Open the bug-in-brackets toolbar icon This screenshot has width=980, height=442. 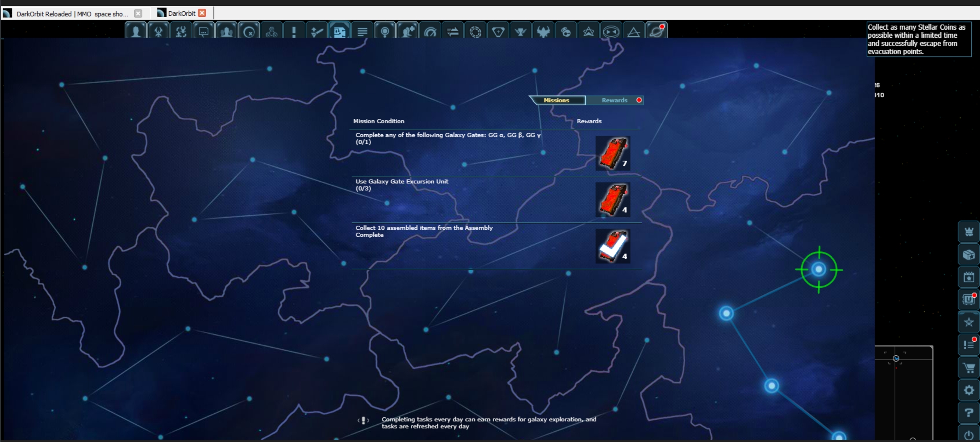181,30
